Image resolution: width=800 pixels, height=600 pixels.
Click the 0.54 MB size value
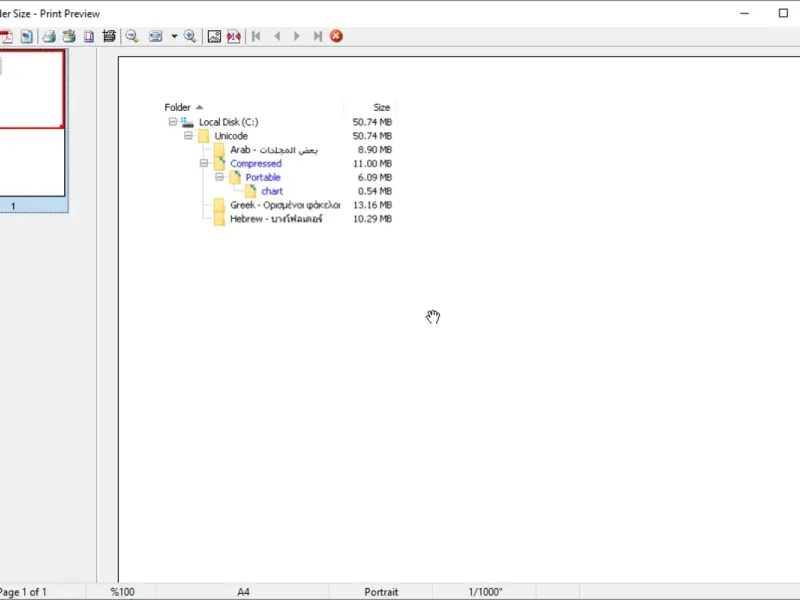374,191
